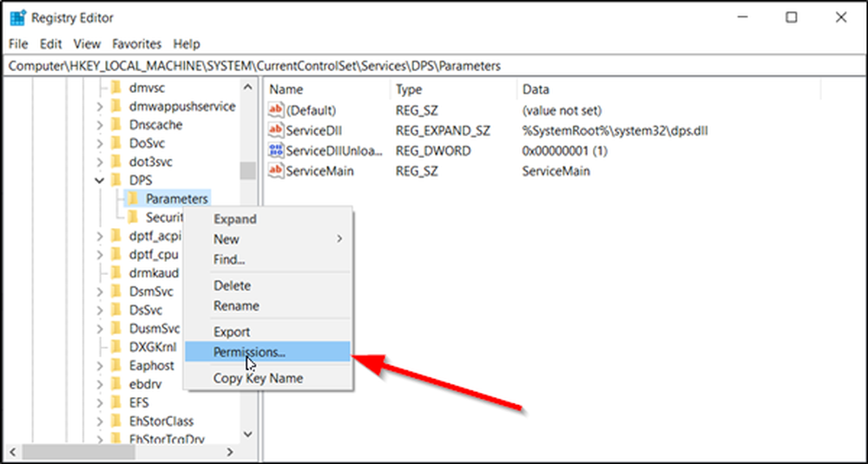The image size is (868, 464).
Task: Select Copy Key Name option
Action: pyautogui.click(x=258, y=378)
